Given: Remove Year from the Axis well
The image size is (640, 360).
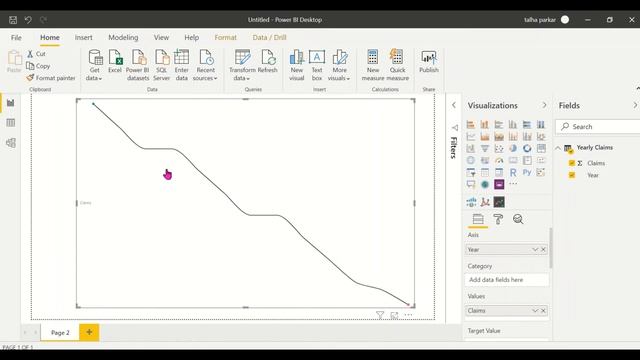Looking at the screenshot, I should 543,249.
